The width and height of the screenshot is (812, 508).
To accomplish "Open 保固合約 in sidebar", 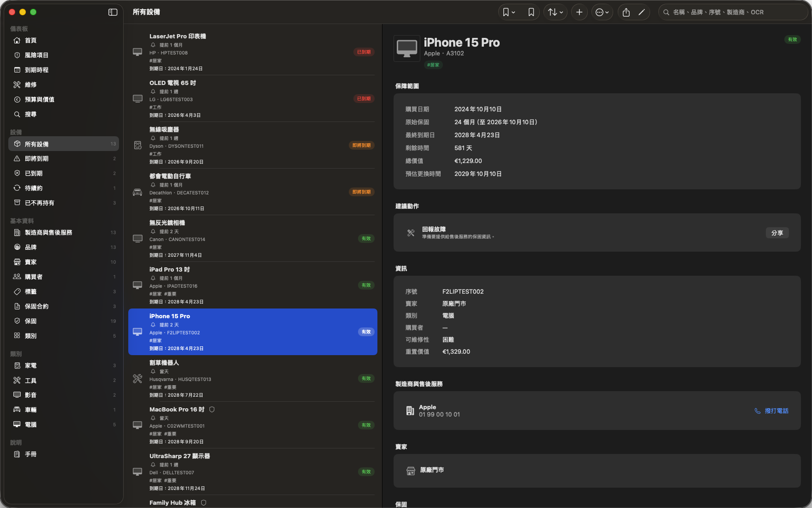I will coord(64,307).
